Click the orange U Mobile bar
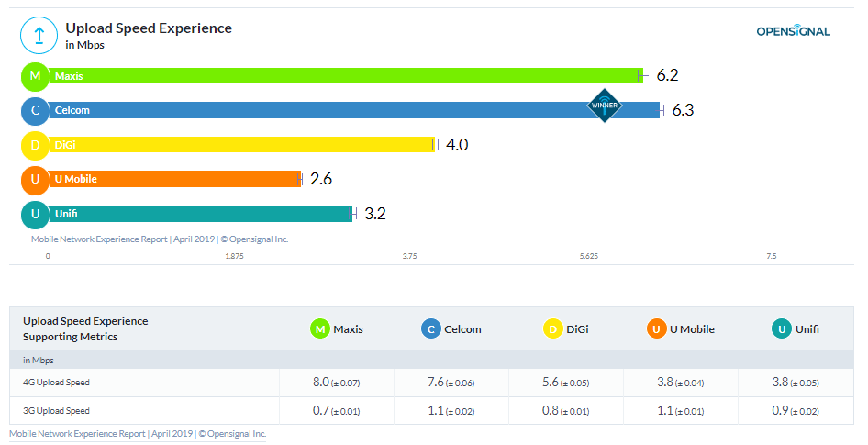 (174, 179)
